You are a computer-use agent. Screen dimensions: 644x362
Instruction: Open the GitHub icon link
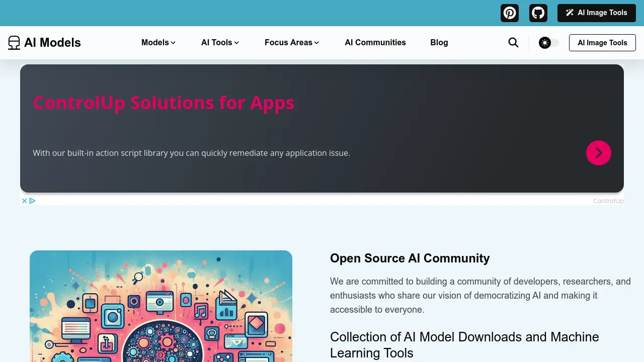538,13
